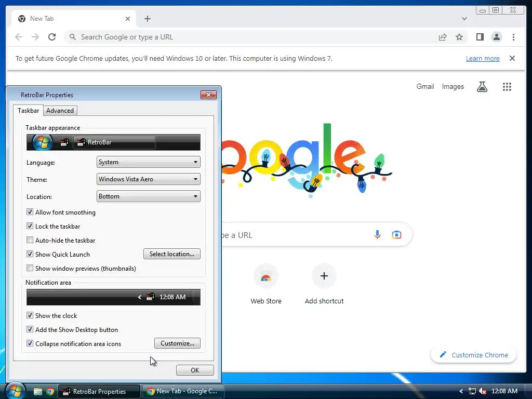Viewport: 532px width, 399px height.
Task: Click the search tabs chevron in Chrome
Action: tap(464, 19)
